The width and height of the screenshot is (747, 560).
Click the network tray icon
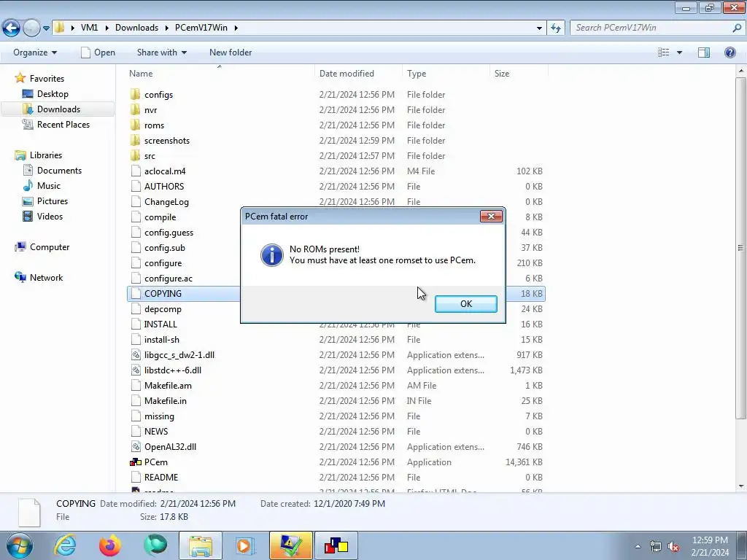pos(656,547)
